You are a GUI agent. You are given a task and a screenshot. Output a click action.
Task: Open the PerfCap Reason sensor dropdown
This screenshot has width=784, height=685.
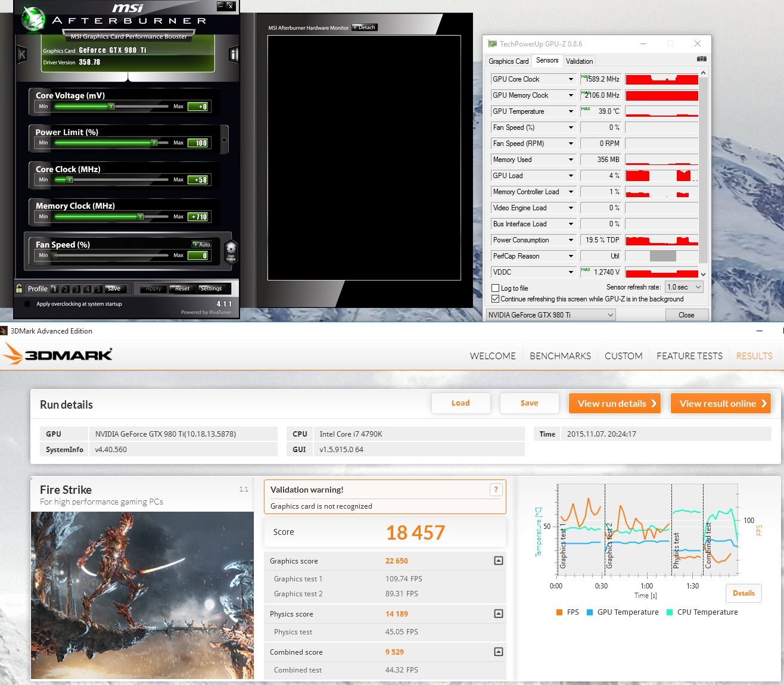(x=571, y=256)
